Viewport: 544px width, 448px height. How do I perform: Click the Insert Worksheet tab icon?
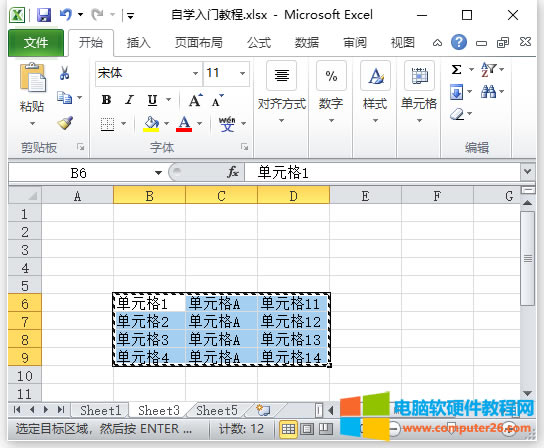[263, 410]
